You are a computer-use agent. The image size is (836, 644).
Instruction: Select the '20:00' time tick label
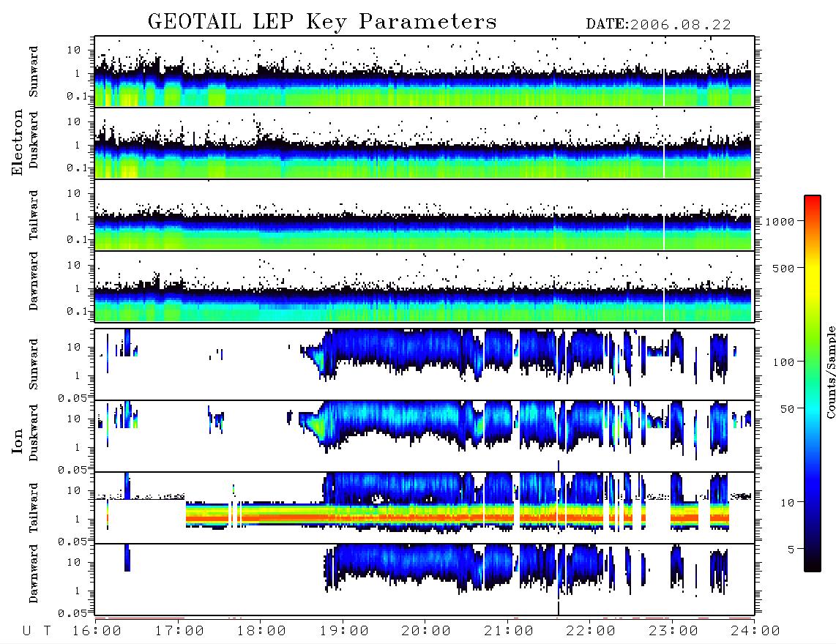[x=427, y=632]
